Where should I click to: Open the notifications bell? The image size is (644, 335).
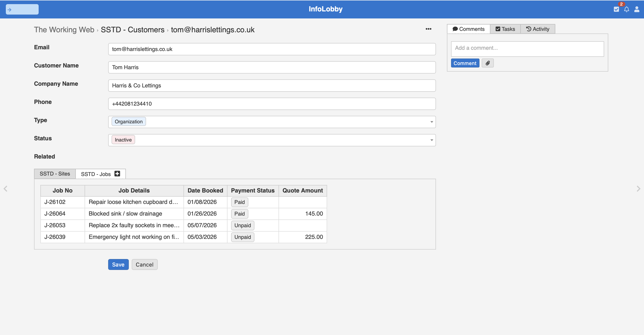(627, 9)
